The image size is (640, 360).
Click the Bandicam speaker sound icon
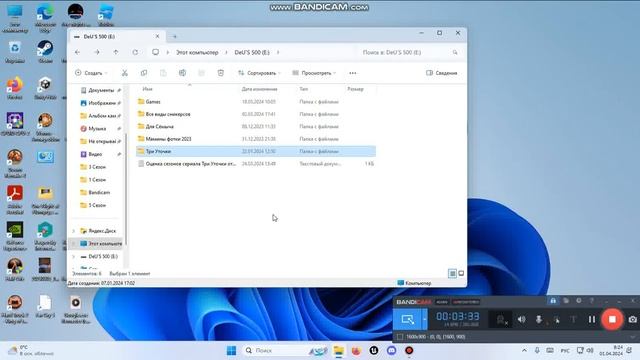tap(522, 320)
